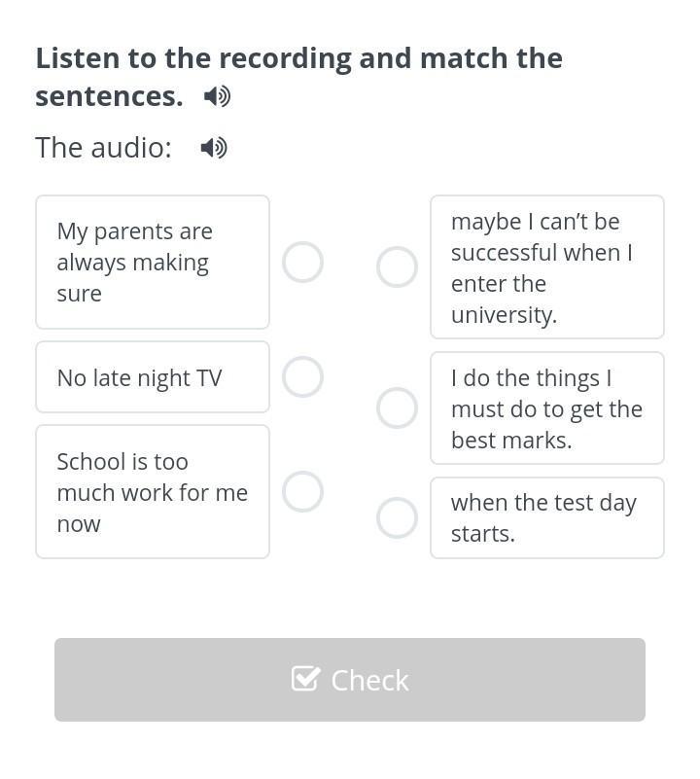Click the 'School is too much work for me now' card
Screen dimensions: 700x779
[x=153, y=492]
